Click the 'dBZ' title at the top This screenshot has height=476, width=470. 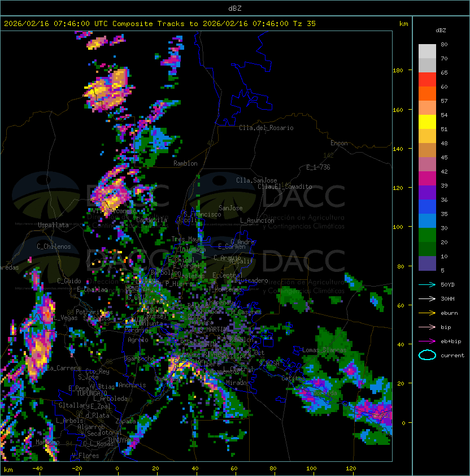tap(235, 8)
